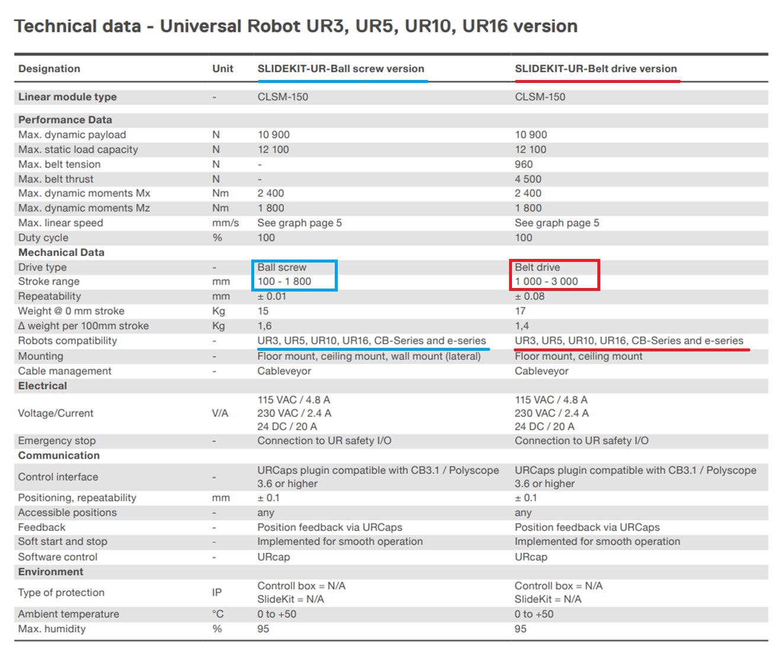Screen dimensions: 784x672
Task: Select the Mechanical Data section heading
Action: coord(61,252)
